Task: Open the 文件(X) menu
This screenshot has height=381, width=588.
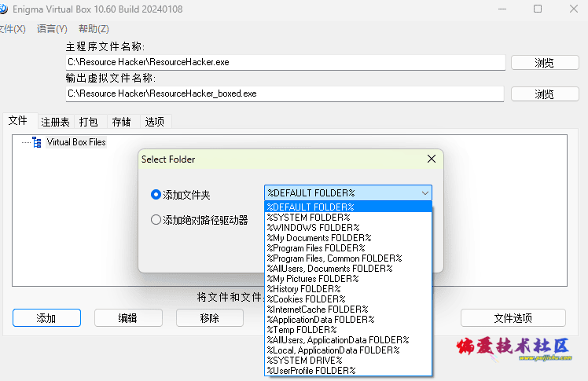Action: (x=13, y=29)
